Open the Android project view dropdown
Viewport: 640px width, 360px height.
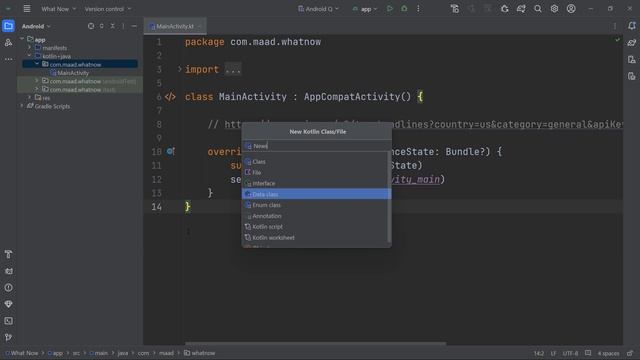(36, 26)
